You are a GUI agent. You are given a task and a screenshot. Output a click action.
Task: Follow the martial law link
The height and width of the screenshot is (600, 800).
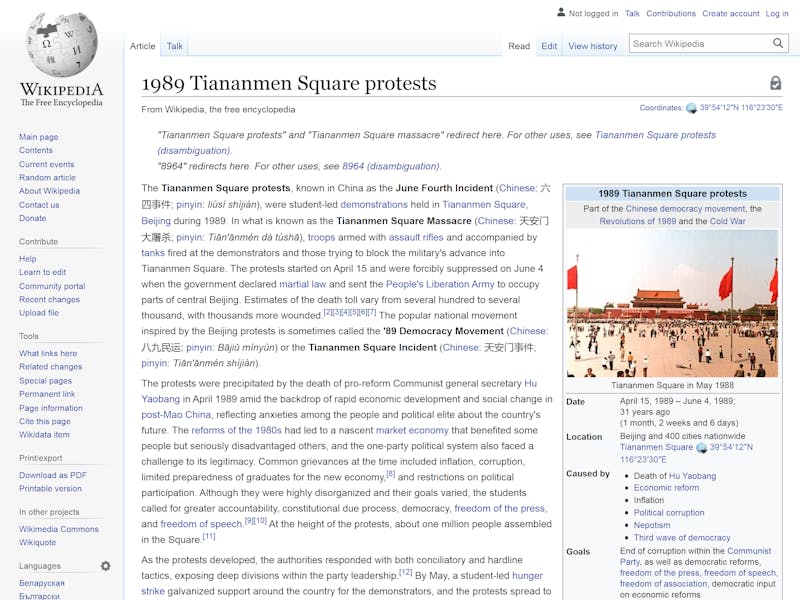tap(303, 284)
